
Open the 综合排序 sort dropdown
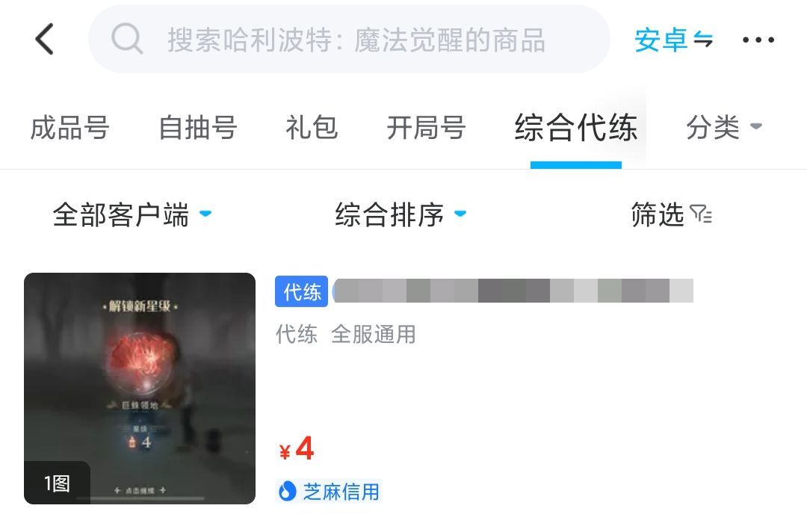(x=401, y=214)
